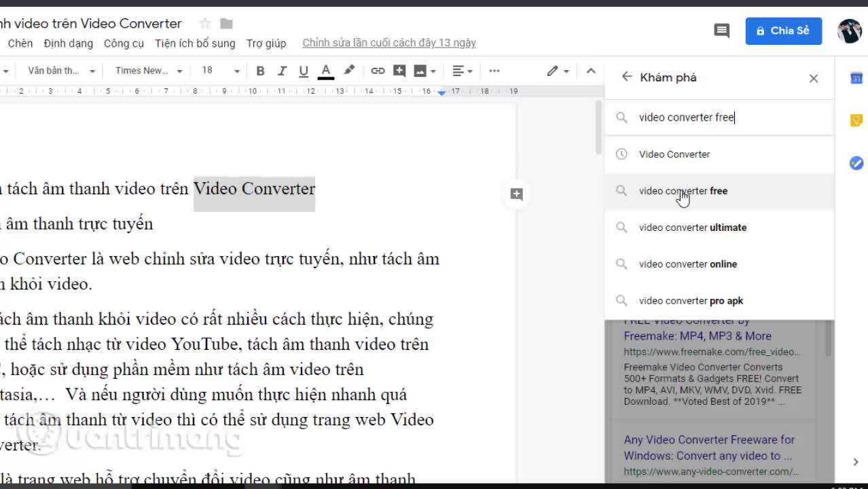The height and width of the screenshot is (489, 868).
Task: Show more toolbar options (three dots)
Action: click(494, 71)
